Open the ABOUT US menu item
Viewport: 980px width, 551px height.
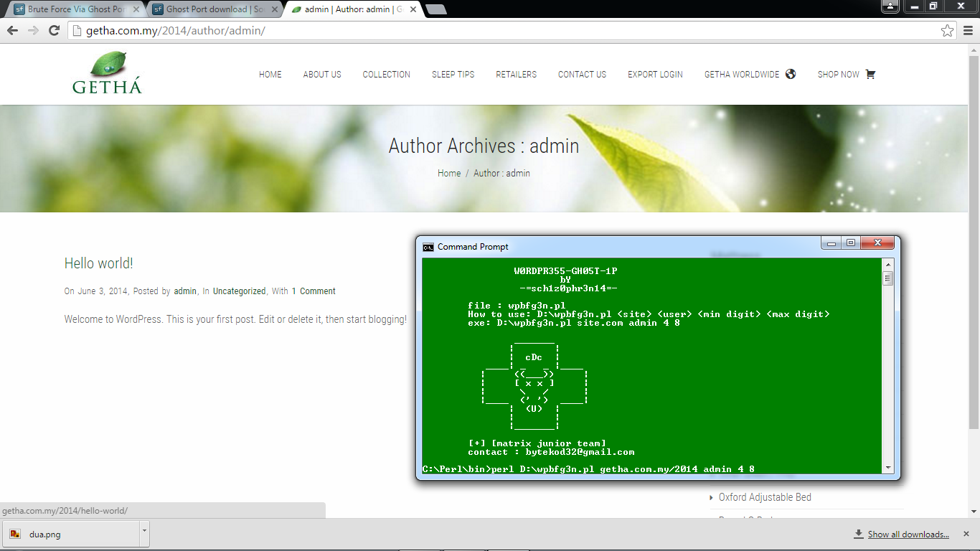(322, 74)
